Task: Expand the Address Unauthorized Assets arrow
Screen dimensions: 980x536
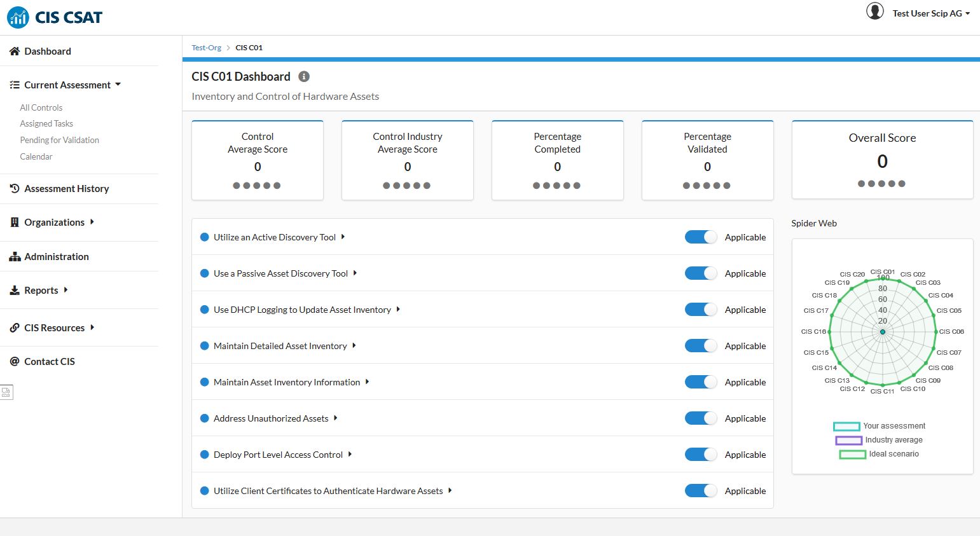Action: point(335,418)
